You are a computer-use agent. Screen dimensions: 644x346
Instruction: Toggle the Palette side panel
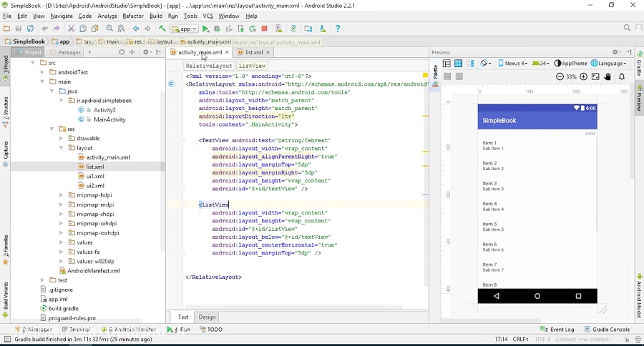point(435,72)
